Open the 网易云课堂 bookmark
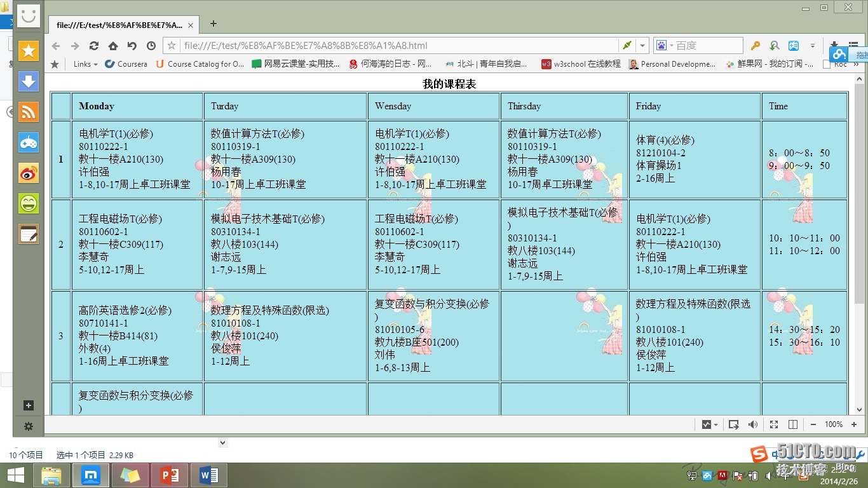This screenshot has width=868, height=488. click(x=295, y=64)
